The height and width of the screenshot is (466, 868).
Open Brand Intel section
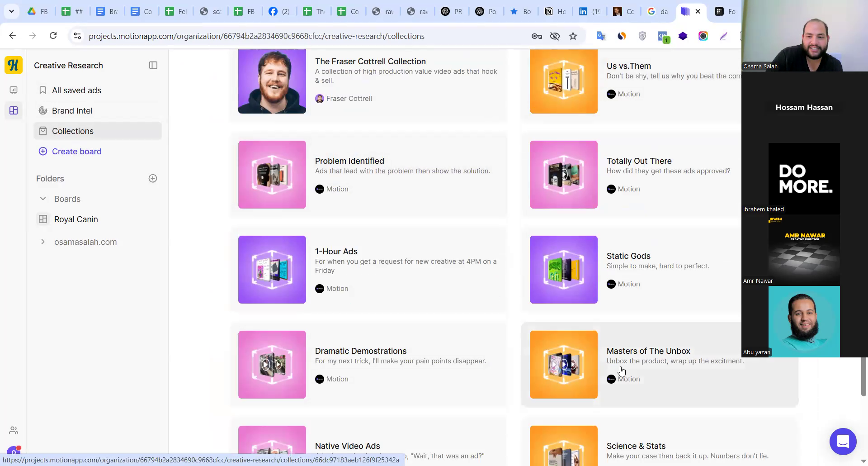point(98,110)
